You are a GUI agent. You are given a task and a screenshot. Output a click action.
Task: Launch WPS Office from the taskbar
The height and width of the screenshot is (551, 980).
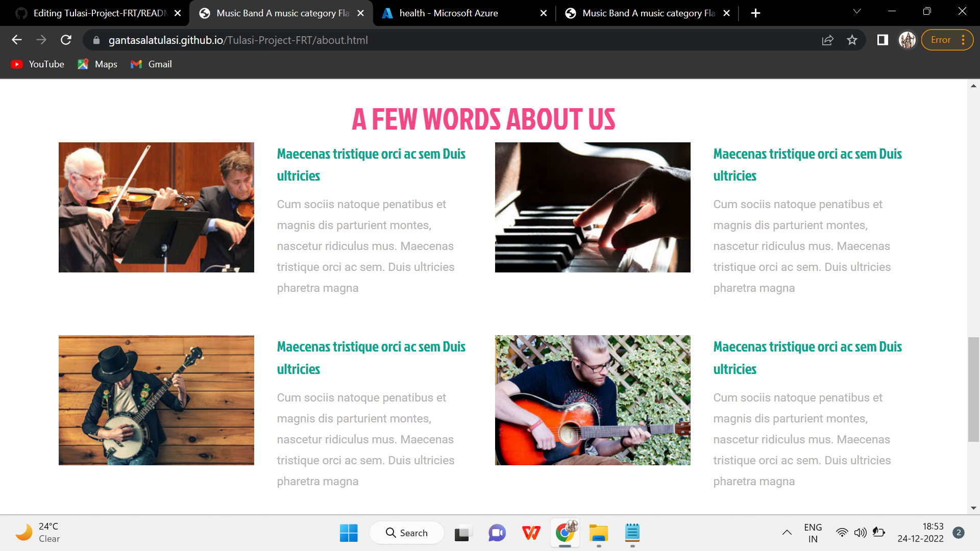click(531, 533)
